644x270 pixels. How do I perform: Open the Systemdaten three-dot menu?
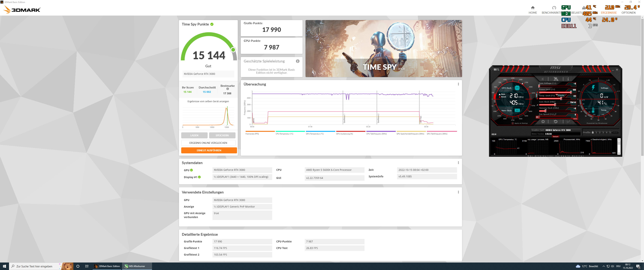point(458,163)
